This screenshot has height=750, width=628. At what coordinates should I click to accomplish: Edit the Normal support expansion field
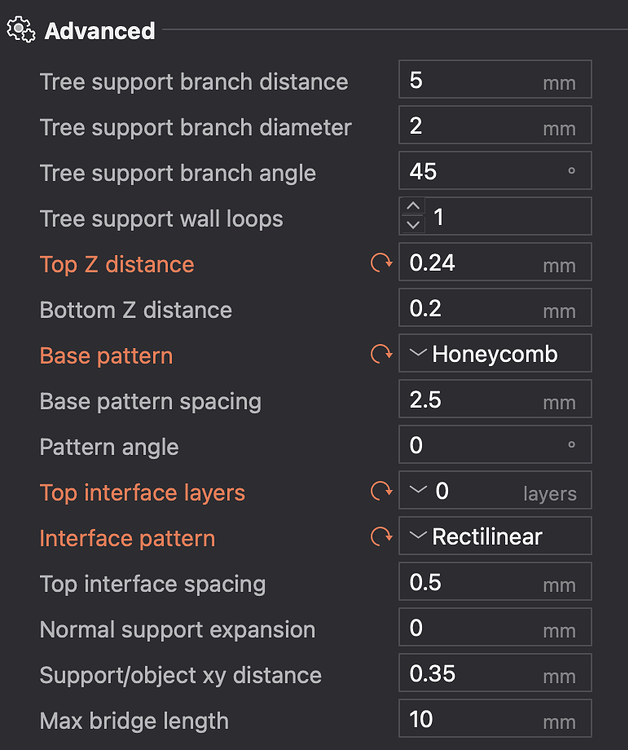pyautogui.click(x=495, y=627)
